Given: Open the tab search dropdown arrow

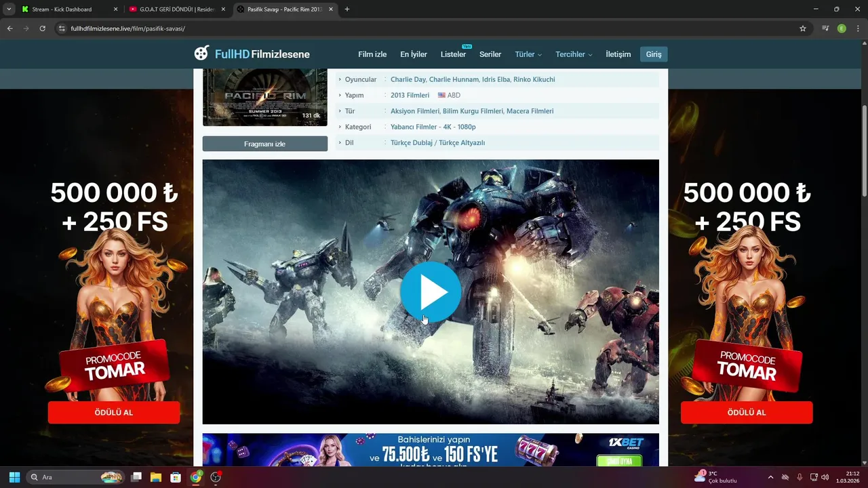Looking at the screenshot, I should click(x=9, y=9).
